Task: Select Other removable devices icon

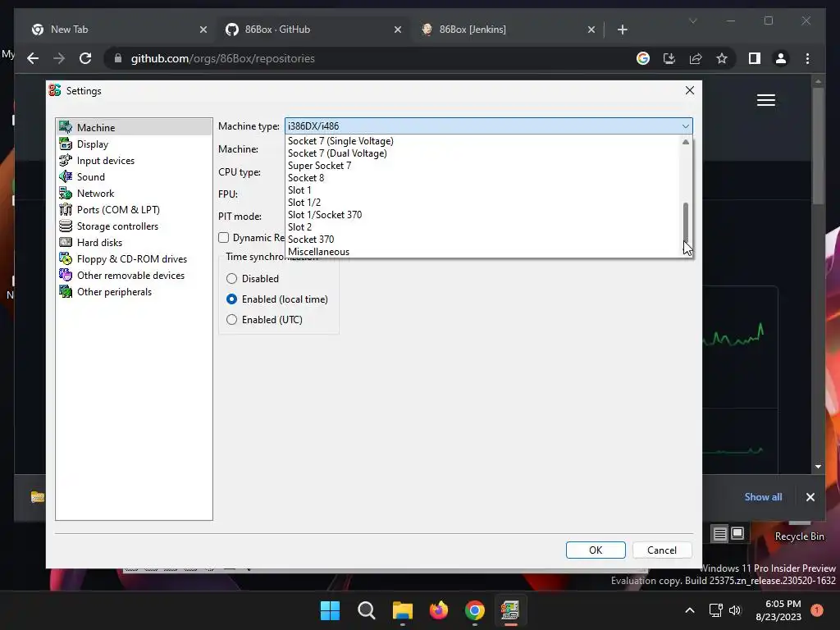Action: coord(66,276)
